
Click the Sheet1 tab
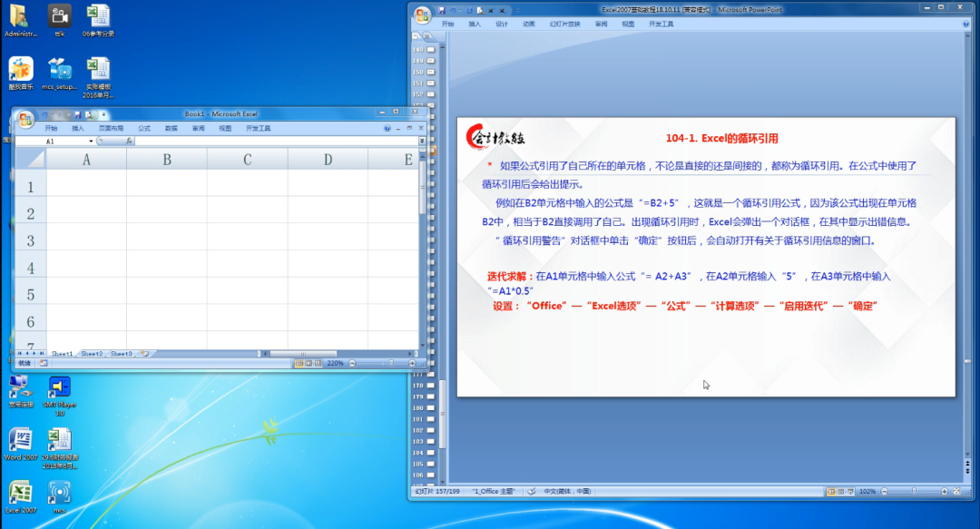click(62, 354)
